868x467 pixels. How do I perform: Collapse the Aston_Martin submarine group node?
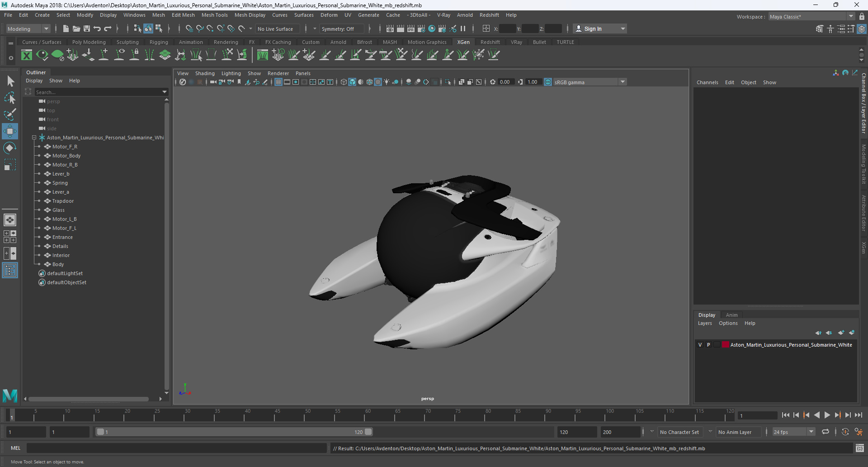point(34,138)
